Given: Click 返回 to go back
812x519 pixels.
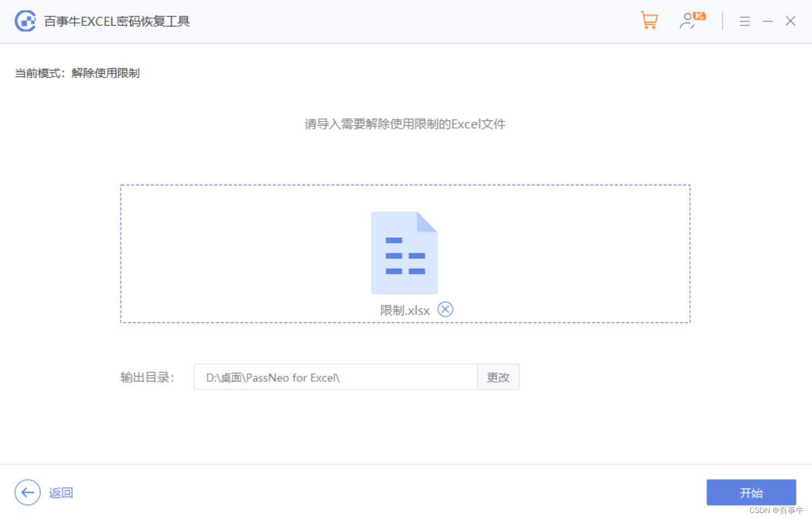Looking at the screenshot, I should tap(60, 492).
